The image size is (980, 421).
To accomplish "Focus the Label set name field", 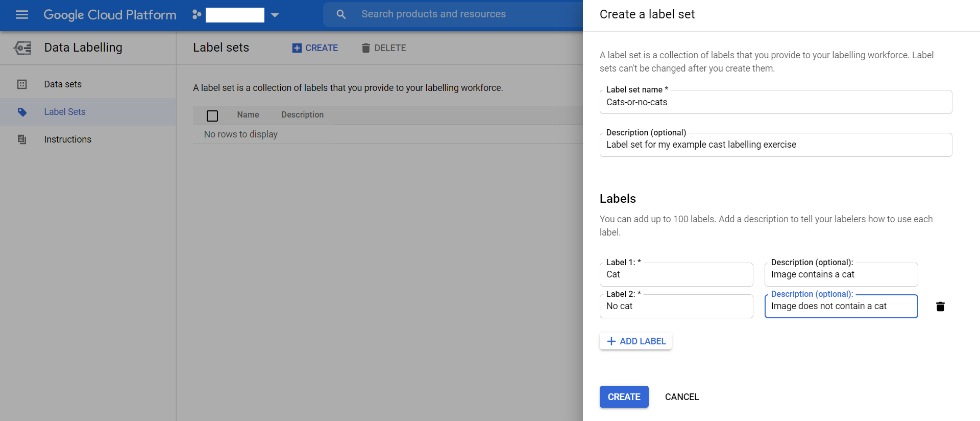I will click(x=775, y=102).
